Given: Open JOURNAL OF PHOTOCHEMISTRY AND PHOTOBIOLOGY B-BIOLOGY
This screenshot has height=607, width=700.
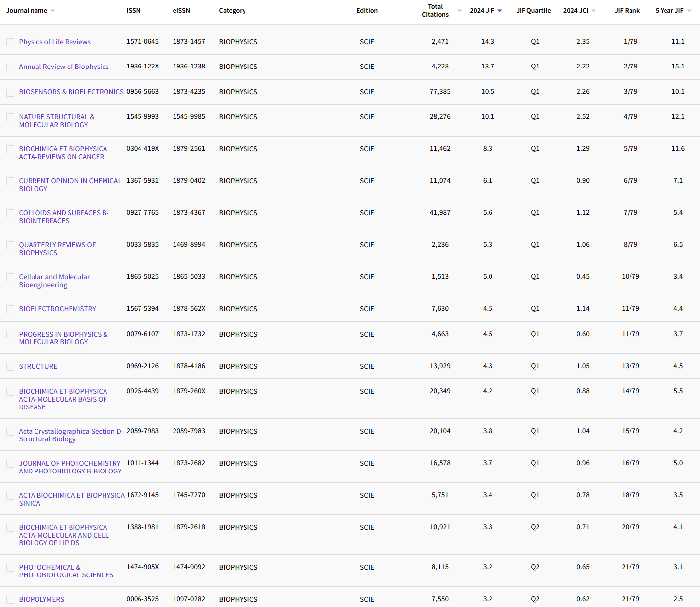Looking at the screenshot, I should (x=70, y=467).
